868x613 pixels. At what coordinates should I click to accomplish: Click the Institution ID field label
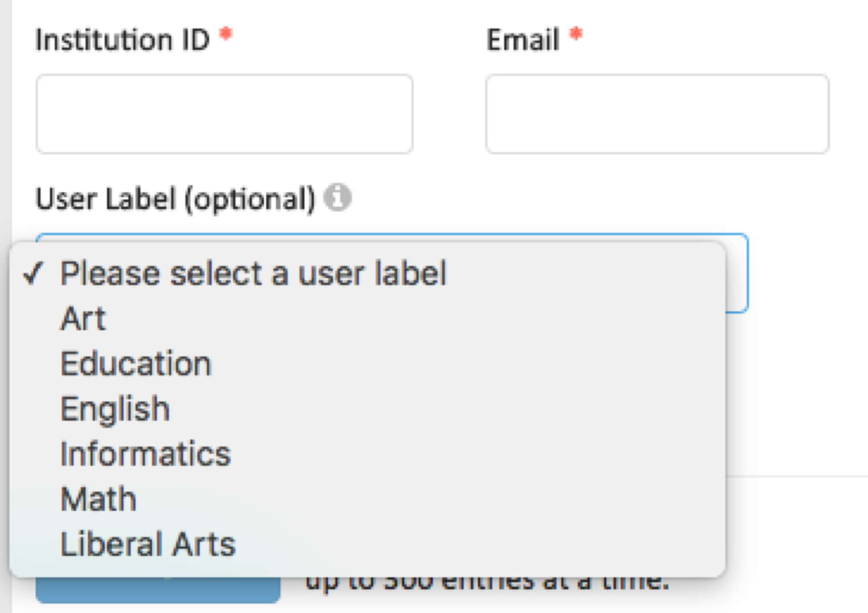pos(123,40)
